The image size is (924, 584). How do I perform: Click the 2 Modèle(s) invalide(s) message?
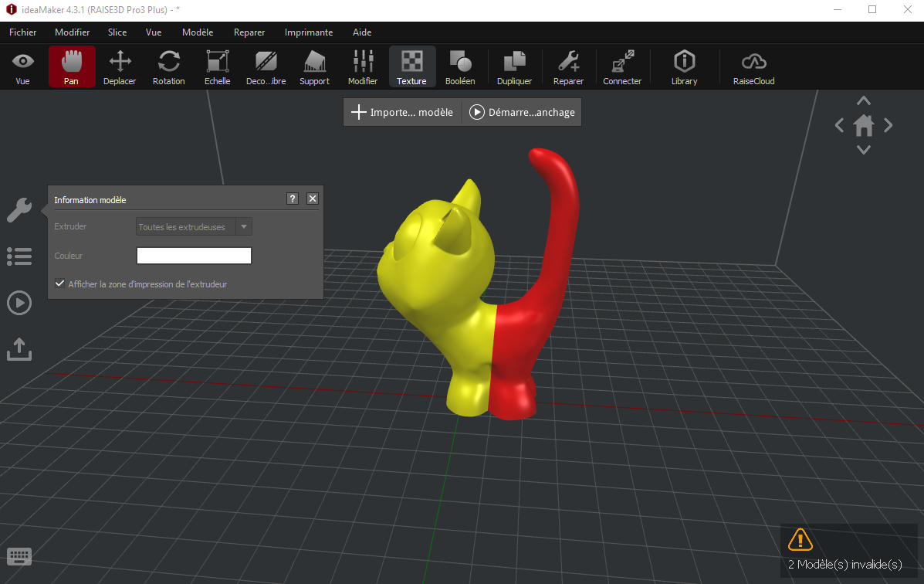pos(845,565)
